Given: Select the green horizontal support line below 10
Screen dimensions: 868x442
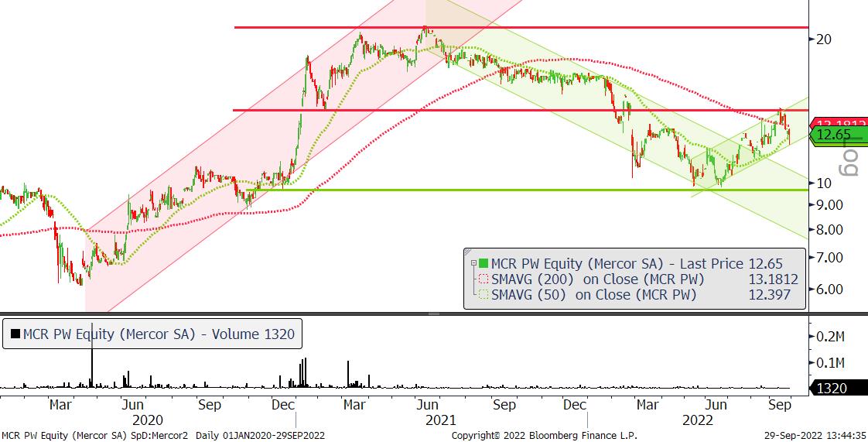Looking at the screenshot, I should [x=527, y=190].
